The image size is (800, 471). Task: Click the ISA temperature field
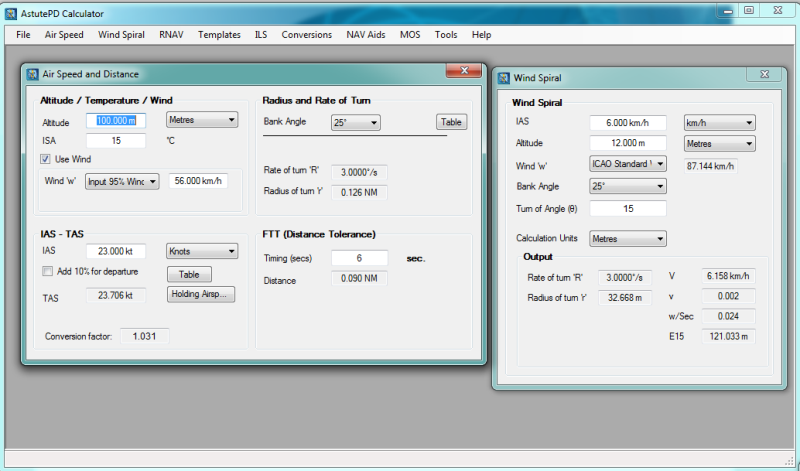click(116, 141)
